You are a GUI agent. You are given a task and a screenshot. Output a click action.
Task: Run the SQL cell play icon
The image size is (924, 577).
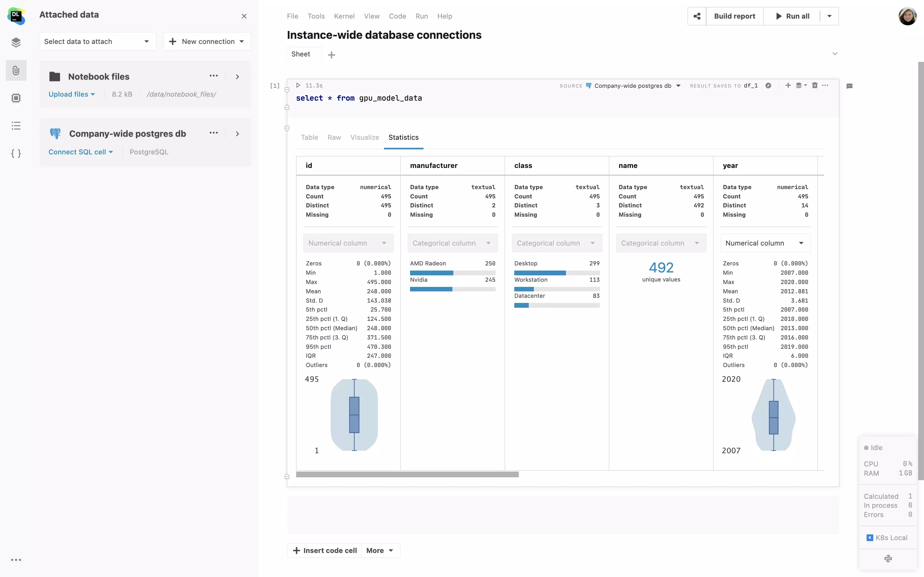point(298,86)
